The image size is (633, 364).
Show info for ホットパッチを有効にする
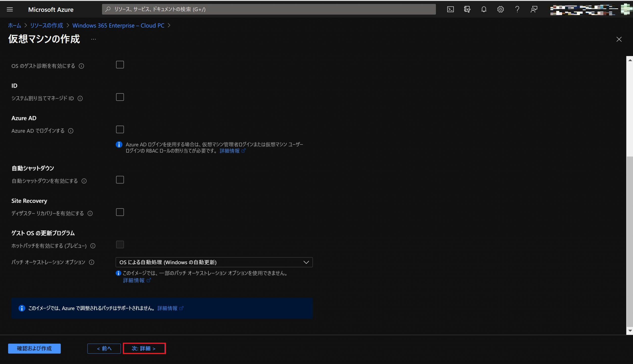[93, 246]
